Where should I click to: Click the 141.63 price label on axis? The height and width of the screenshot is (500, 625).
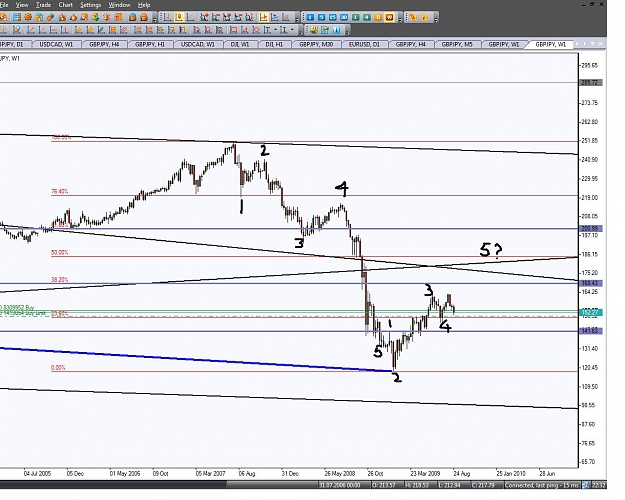(590, 331)
